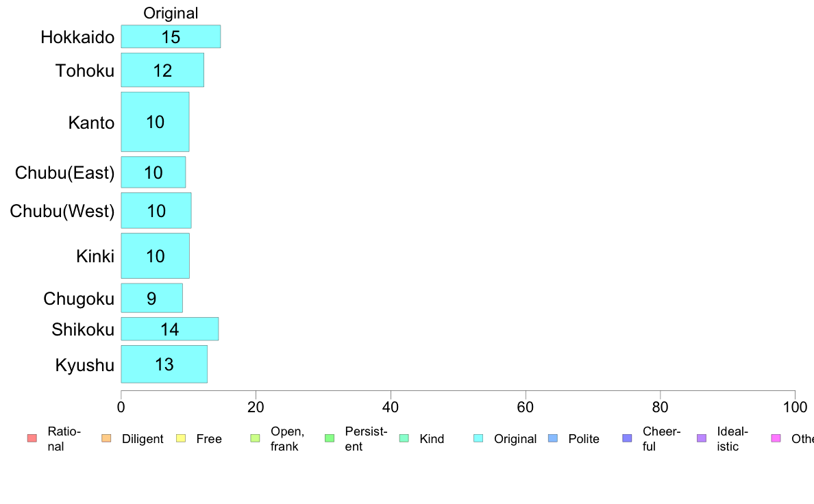Toggle the cyan Original legend swatch

point(478,438)
